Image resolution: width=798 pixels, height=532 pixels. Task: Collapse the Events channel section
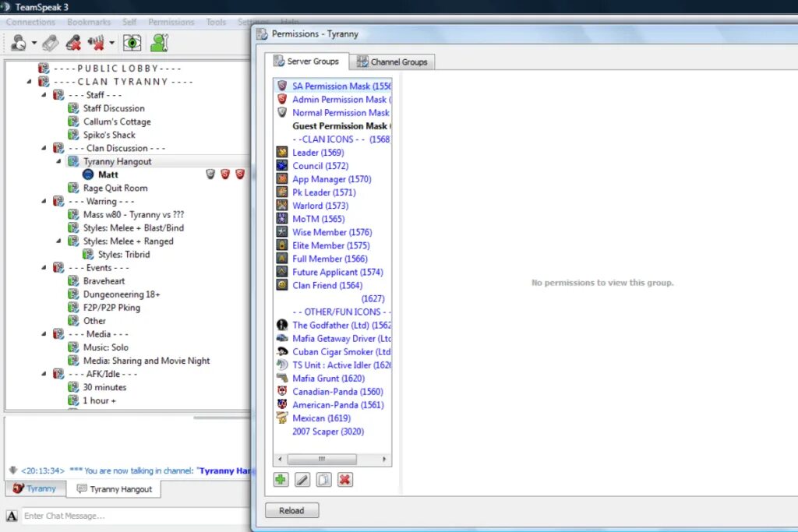point(44,267)
